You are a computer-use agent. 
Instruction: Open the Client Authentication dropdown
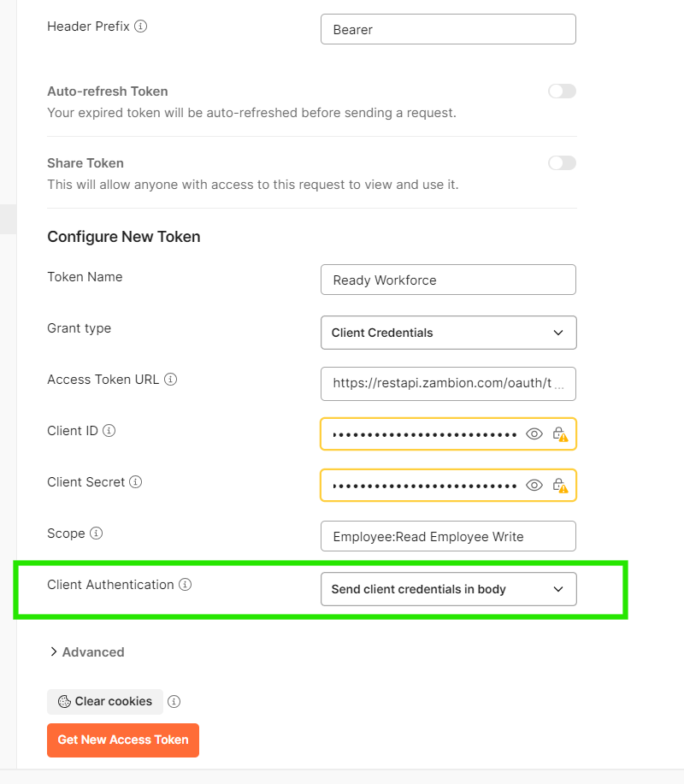coord(448,589)
